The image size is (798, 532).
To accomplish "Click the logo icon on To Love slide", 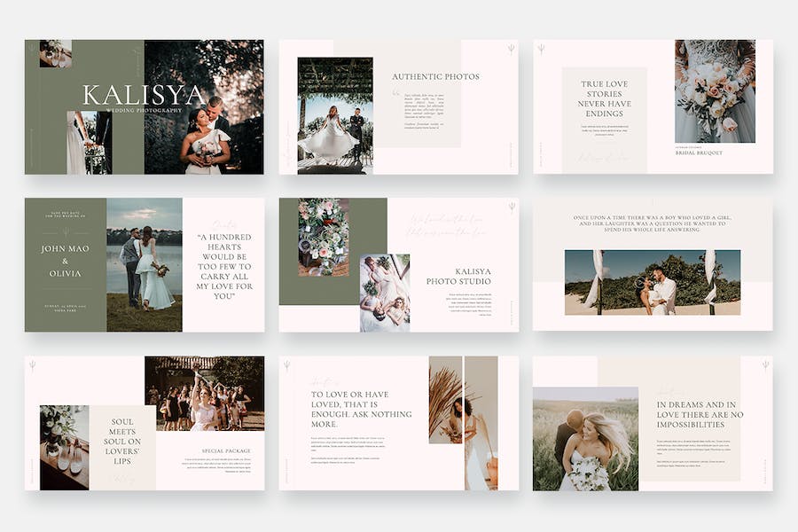I will coord(287,365).
